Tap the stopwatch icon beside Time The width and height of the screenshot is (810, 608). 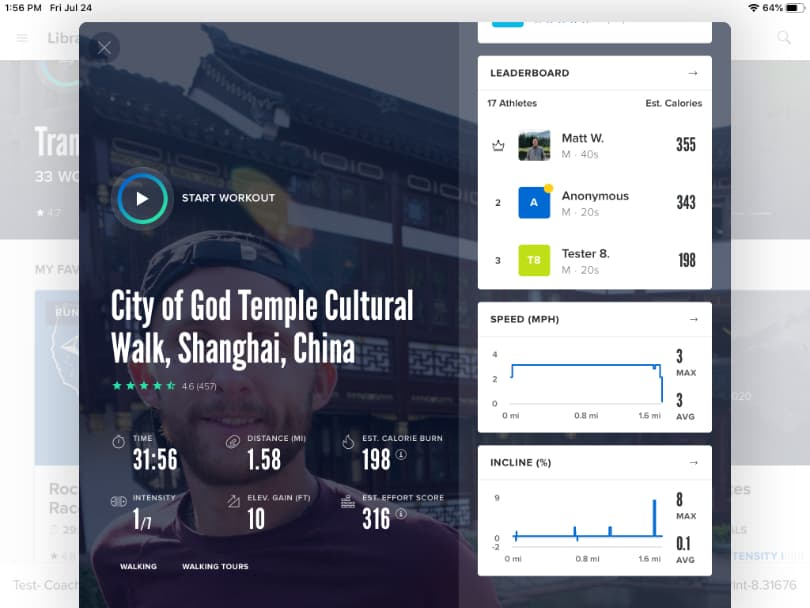(x=118, y=439)
